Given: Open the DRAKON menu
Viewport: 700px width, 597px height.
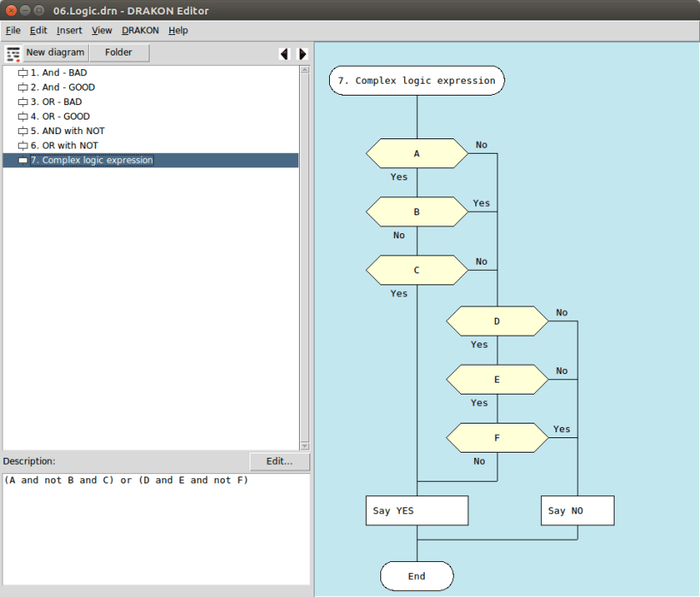Looking at the screenshot, I should coord(140,31).
